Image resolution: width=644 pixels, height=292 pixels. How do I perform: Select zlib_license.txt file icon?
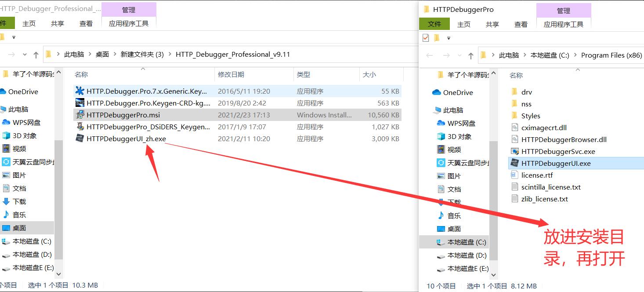(x=515, y=199)
